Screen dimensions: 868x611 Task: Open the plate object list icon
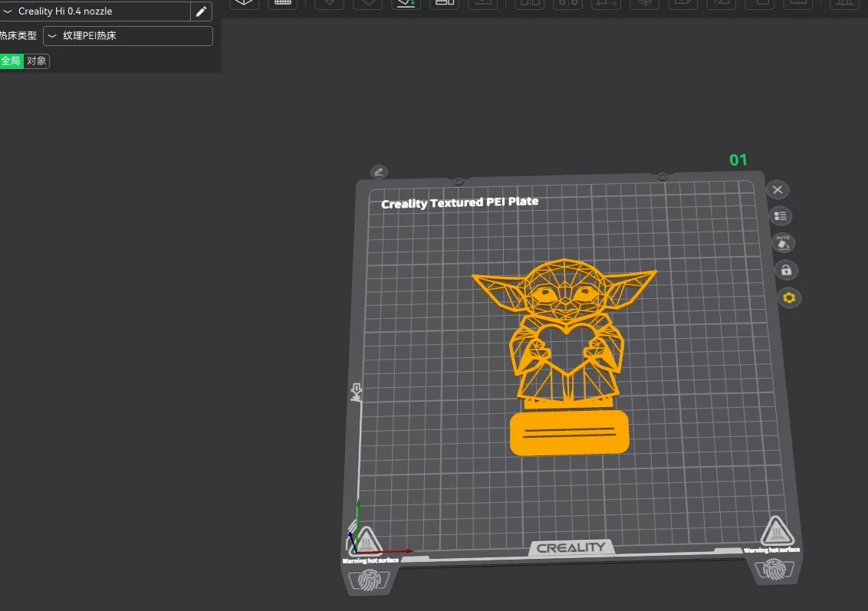coord(781,216)
